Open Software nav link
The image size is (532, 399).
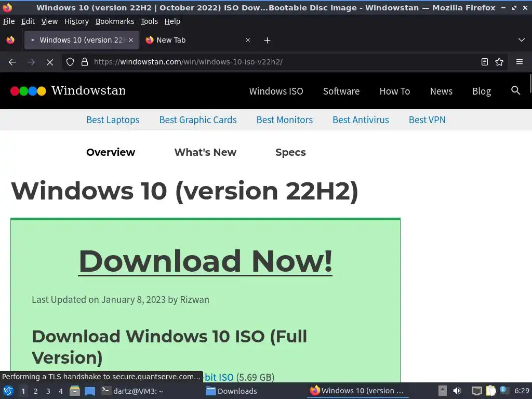pos(341,91)
